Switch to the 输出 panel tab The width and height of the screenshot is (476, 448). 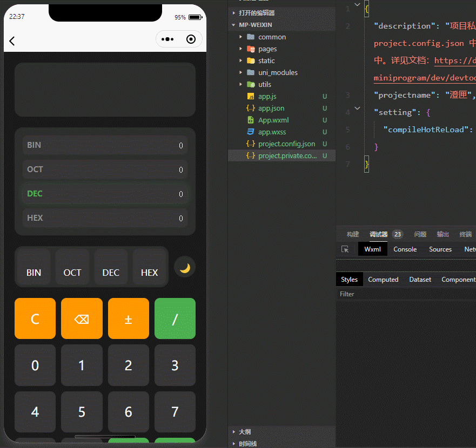(443, 234)
